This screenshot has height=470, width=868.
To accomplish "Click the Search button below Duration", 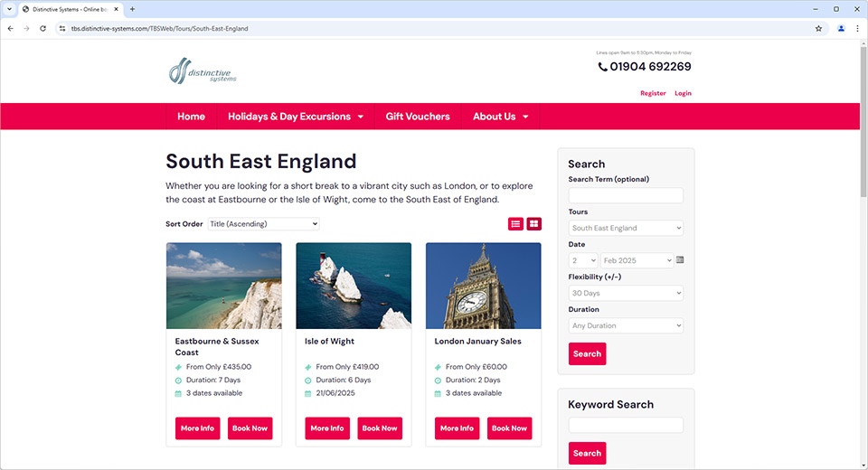I will pyautogui.click(x=588, y=353).
